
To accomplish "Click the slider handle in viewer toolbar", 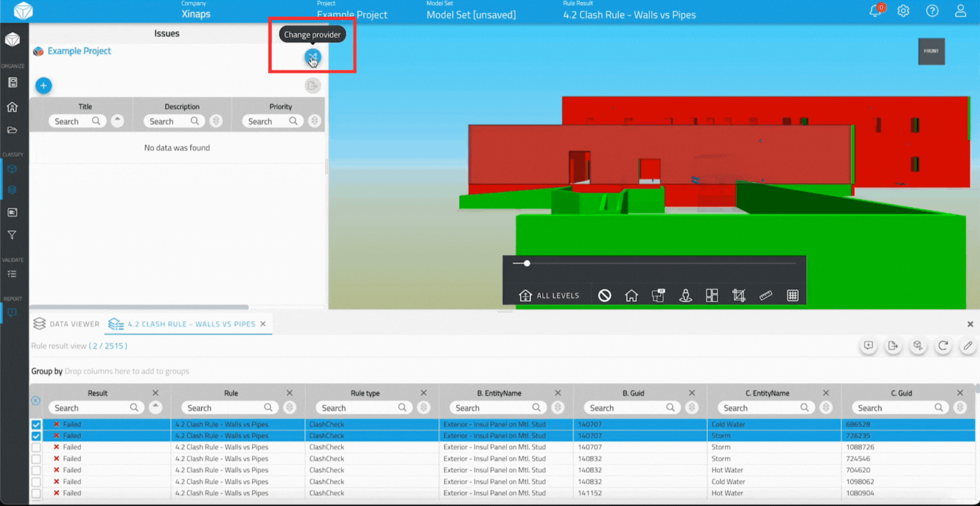I will (527, 263).
